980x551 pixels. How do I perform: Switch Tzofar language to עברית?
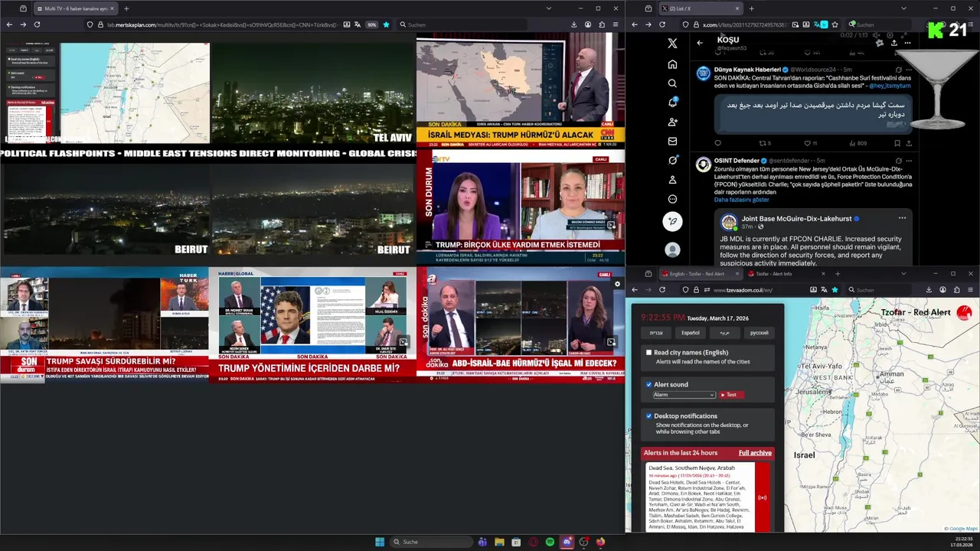pos(656,333)
